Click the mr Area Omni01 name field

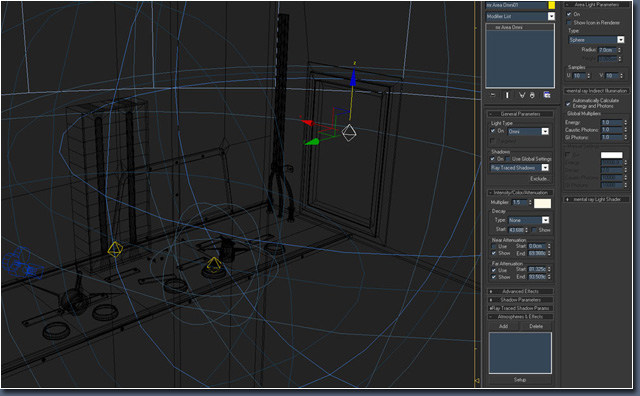tap(516, 5)
